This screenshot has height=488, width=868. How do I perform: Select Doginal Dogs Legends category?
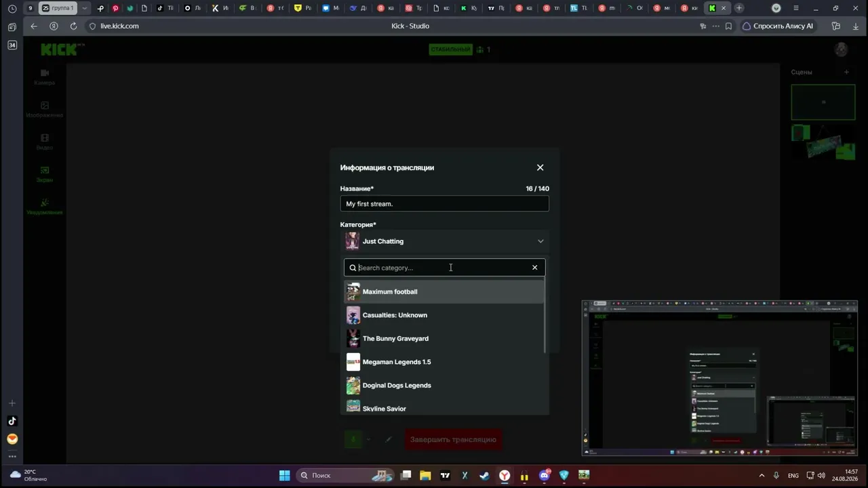444,385
